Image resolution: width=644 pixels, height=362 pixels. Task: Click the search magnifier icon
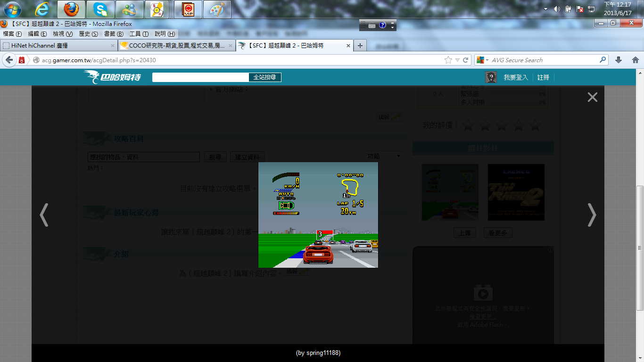(603, 60)
